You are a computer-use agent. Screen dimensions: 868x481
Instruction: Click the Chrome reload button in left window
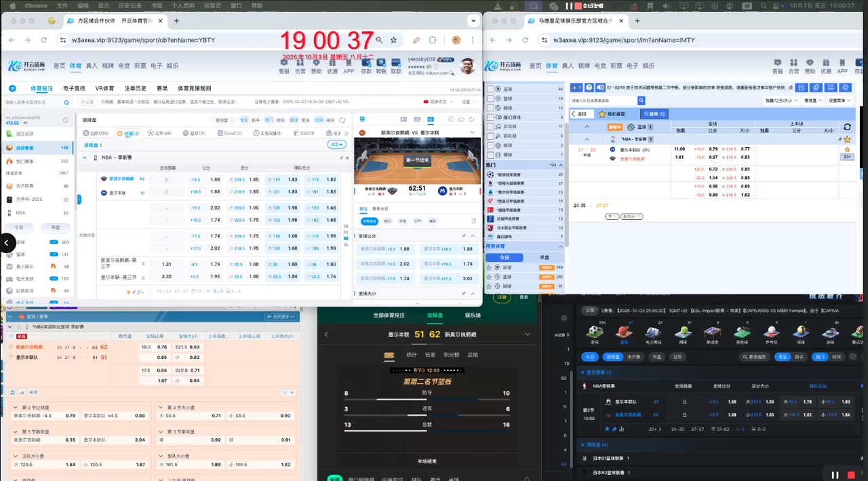click(x=45, y=40)
